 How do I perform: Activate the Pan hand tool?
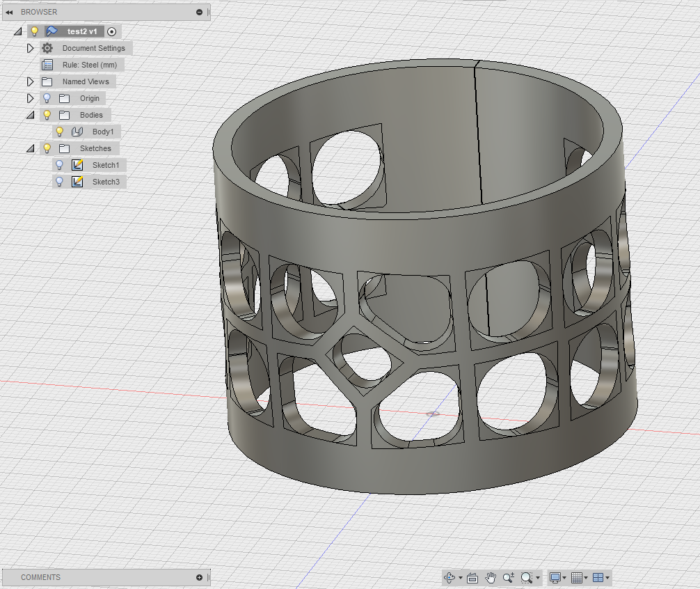(491, 577)
